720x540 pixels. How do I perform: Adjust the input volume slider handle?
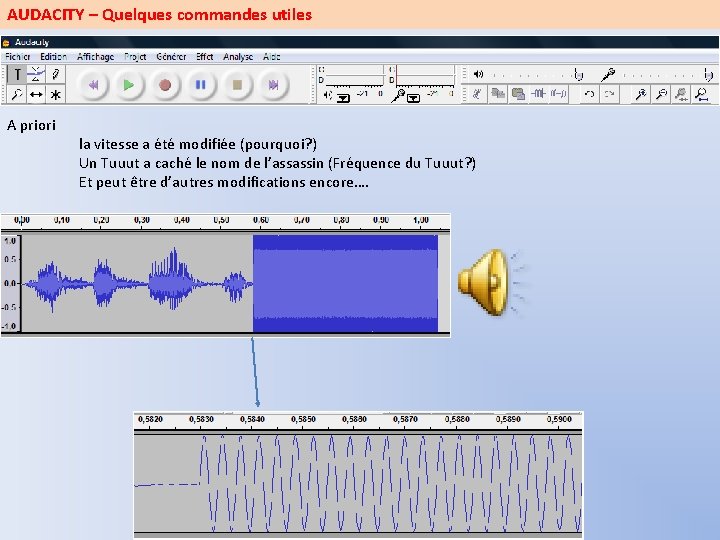[708, 74]
